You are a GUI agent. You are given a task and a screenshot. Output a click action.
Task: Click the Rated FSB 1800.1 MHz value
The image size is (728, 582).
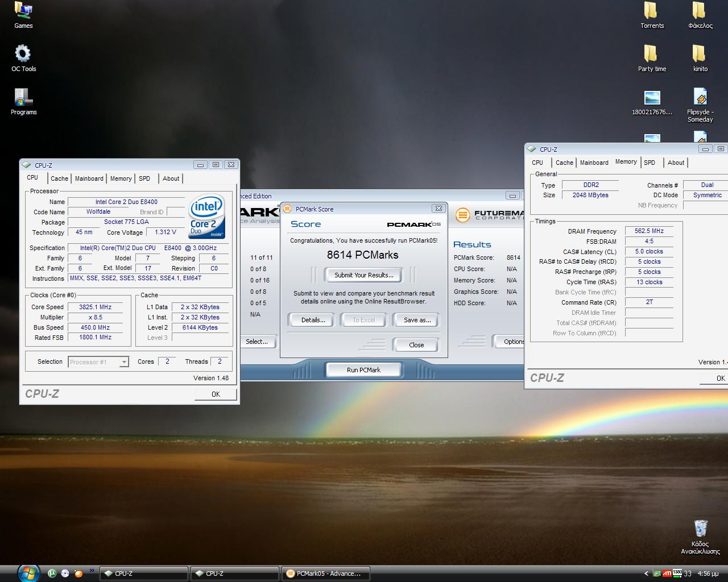pos(95,337)
